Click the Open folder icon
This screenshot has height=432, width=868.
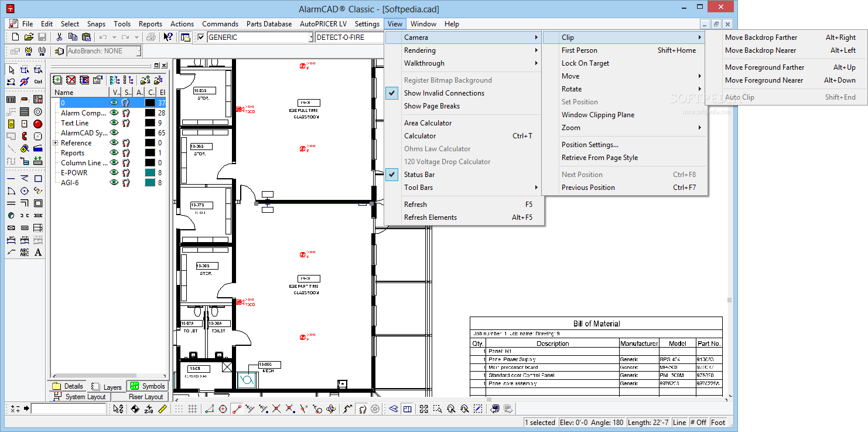29,37
